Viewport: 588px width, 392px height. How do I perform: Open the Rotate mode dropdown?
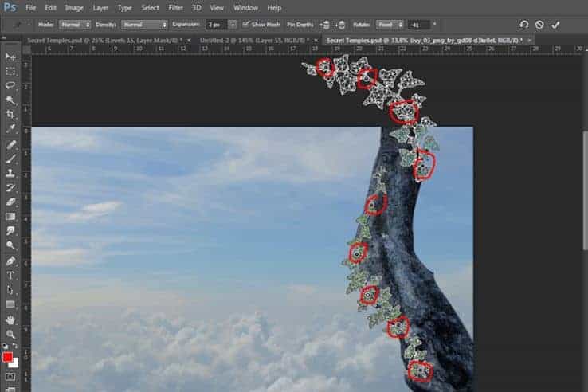pos(390,25)
